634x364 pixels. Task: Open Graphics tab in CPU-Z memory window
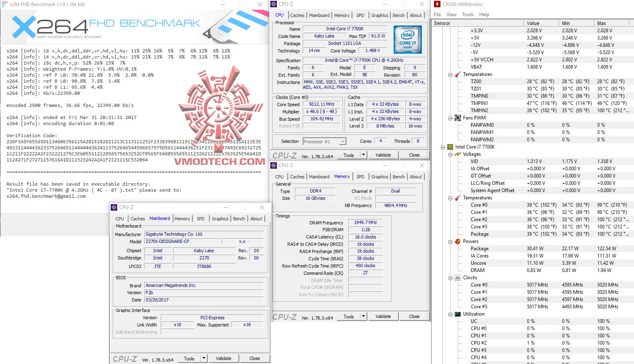380,177
